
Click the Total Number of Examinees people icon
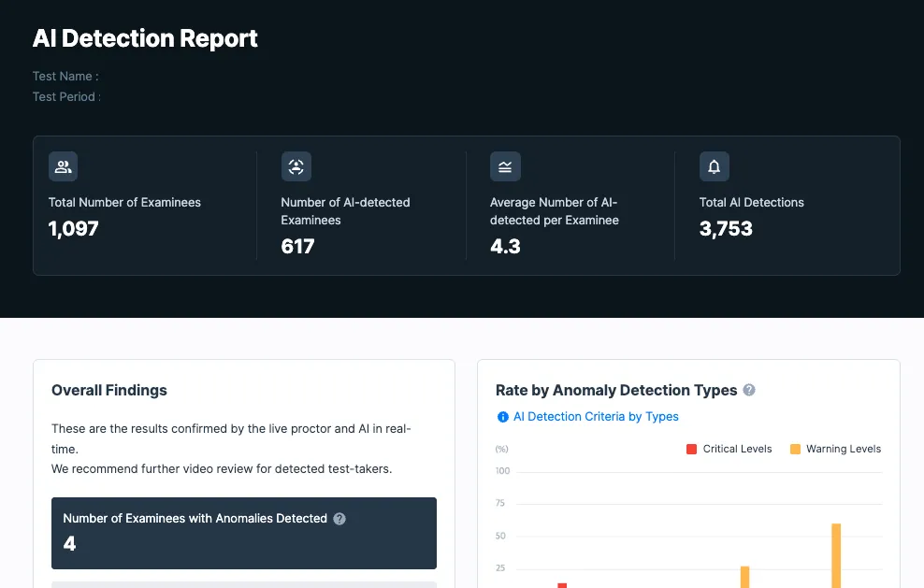click(63, 166)
